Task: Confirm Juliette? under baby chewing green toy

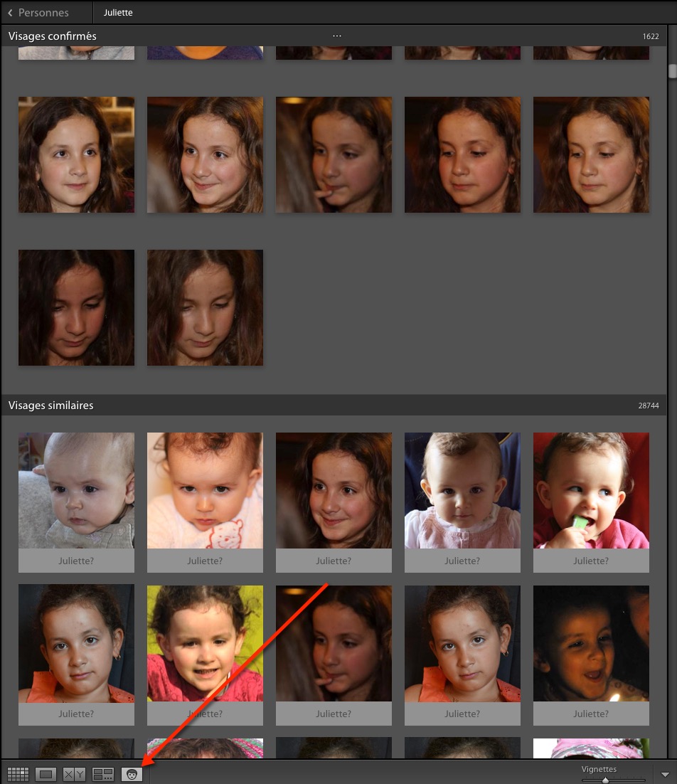Action: [x=591, y=561]
